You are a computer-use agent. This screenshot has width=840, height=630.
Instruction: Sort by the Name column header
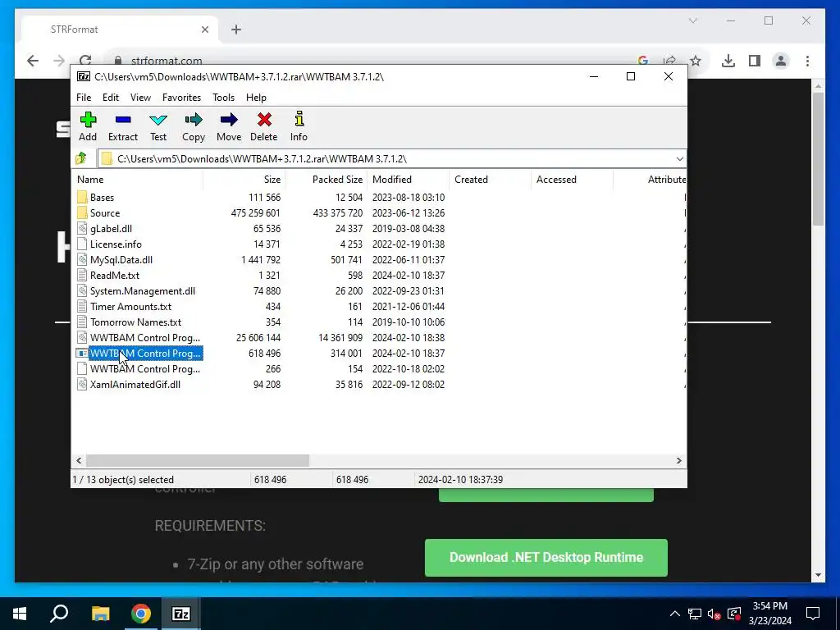point(137,180)
